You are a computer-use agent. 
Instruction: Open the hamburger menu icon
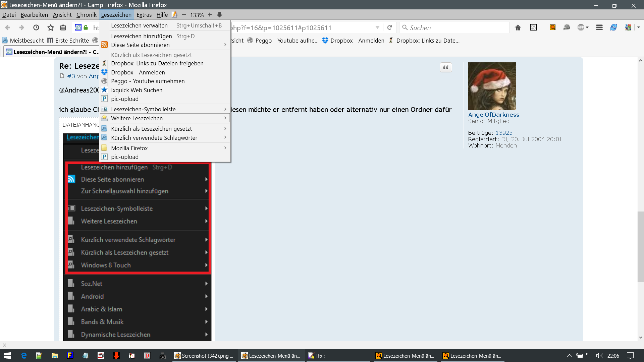coord(599,27)
